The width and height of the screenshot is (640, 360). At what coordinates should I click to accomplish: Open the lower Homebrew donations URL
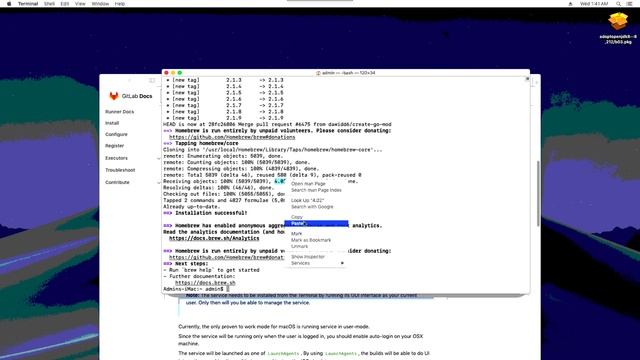pyautogui.click(x=227, y=258)
